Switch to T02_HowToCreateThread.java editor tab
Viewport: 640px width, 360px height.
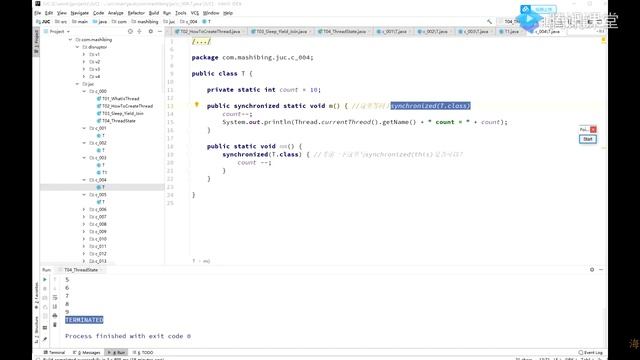pos(209,31)
